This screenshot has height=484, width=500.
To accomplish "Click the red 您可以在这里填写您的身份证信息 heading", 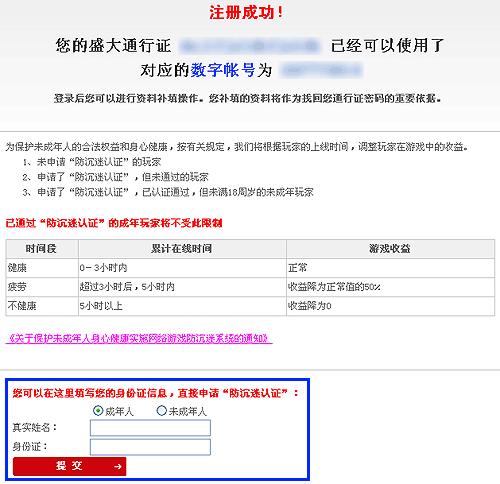I will click(x=155, y=393).
